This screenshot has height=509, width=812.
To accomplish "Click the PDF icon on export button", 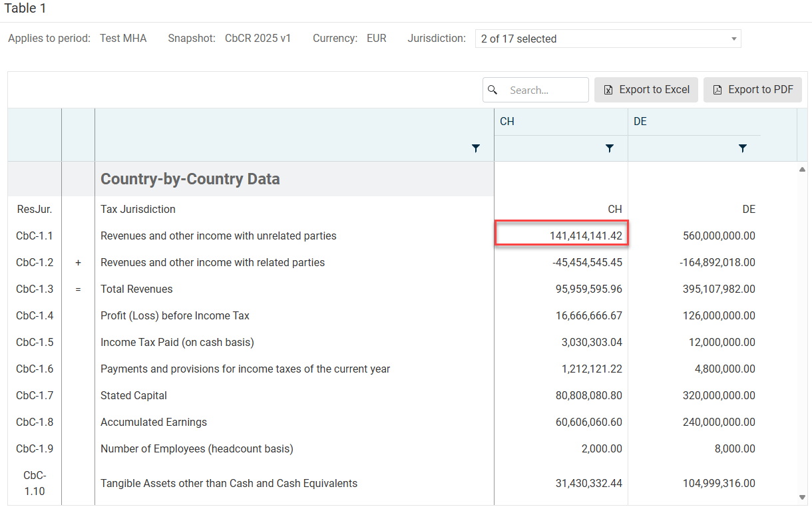I will (717, 90).
